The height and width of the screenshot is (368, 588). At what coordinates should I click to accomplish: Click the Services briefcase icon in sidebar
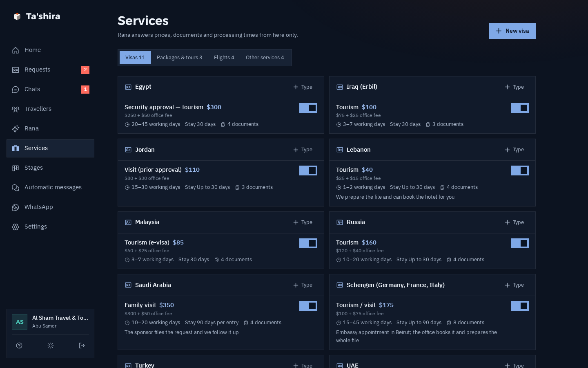16,148
